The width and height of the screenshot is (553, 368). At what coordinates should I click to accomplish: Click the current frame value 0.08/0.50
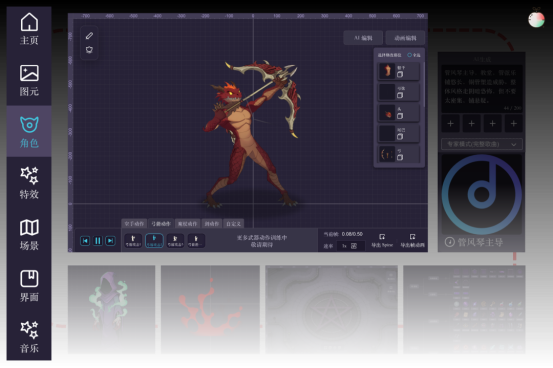click(x=352, y=234)
